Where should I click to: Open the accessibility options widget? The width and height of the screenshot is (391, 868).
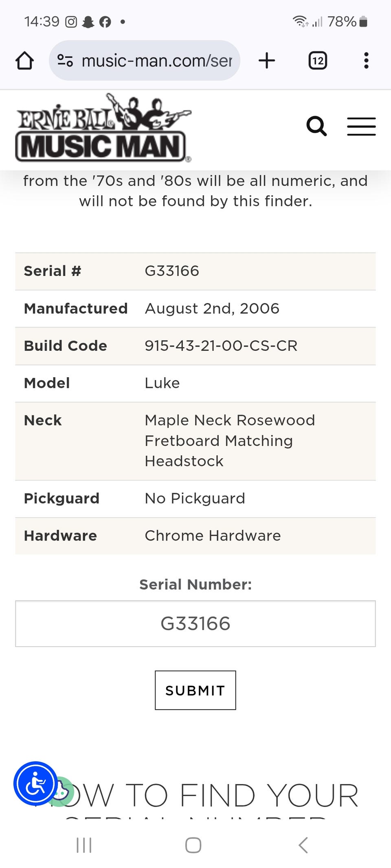[x=35, y=783]
